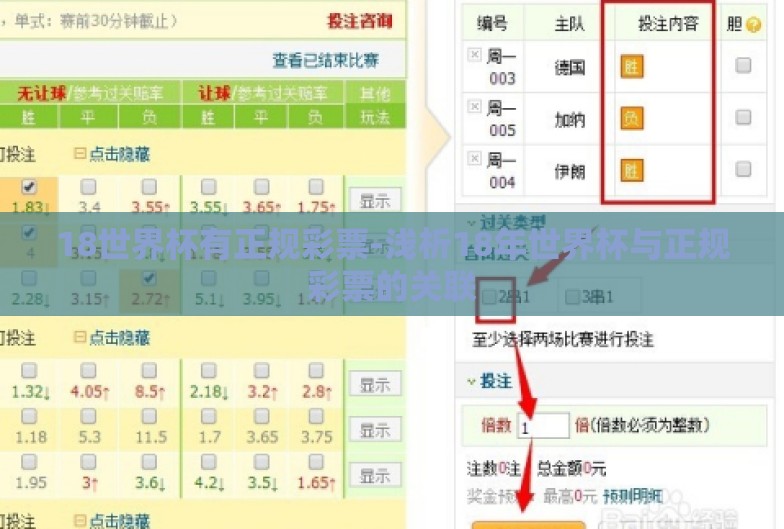Check the 3.65↑ box in the 1.83 row
This screenshot has height=529, width=784.
pos(262,187)
